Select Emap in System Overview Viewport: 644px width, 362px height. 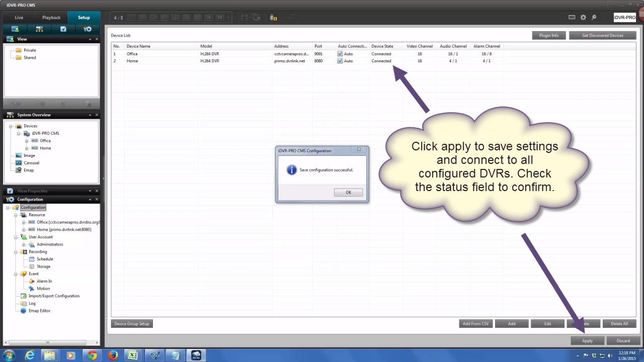29,170
